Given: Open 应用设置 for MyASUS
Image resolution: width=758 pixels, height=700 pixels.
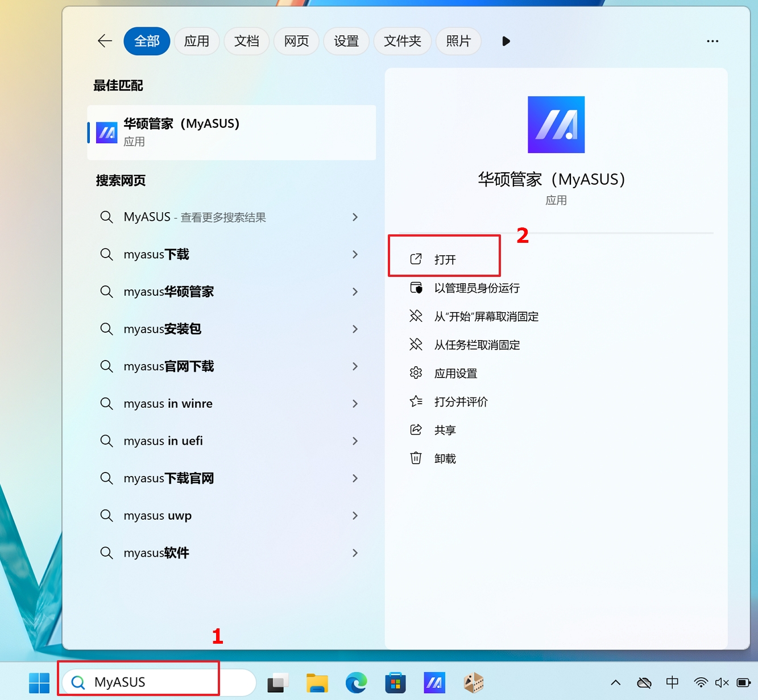Looking at the screenshot, I should 444,373.
